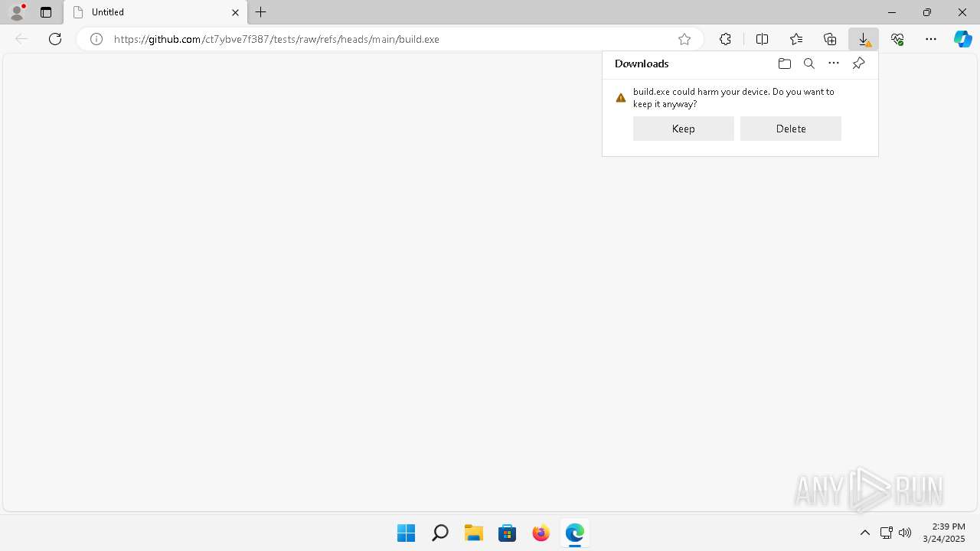Toggle split screen view
The image size is (980, 551).
tap(762, 39)
